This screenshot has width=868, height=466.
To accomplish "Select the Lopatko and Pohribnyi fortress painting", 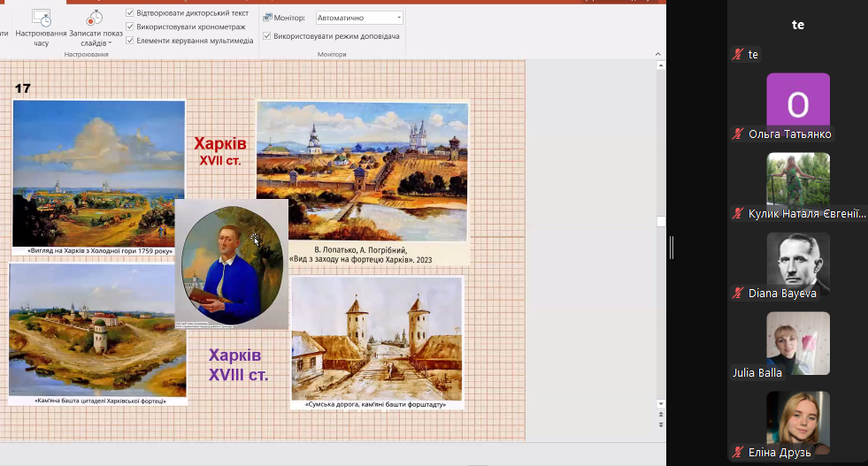I will (362, 172).
